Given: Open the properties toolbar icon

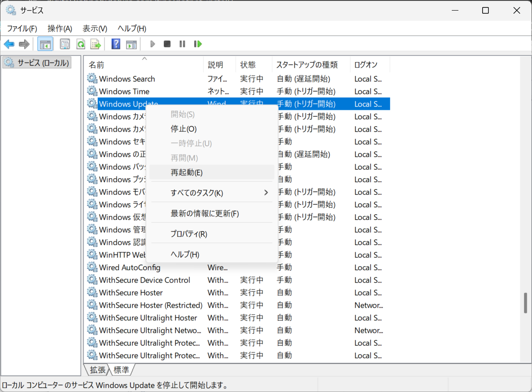Looking at the screenshot, I should coord(65,44).
